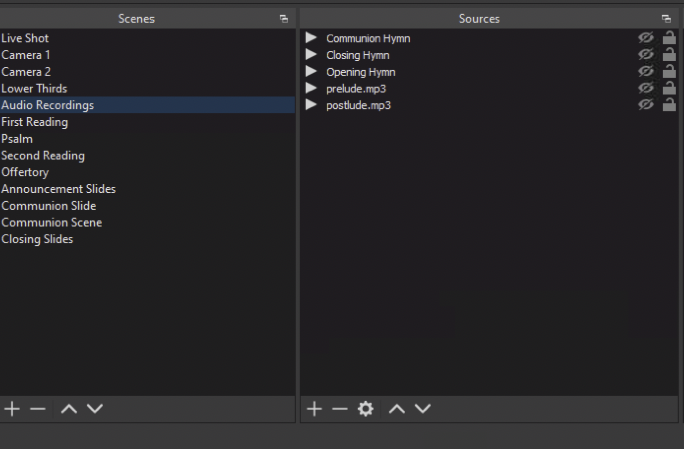Move scene up in Scenes list
Image resolution: width=684 pixels, height=449 pixels.
pyautogui.click(x=69, y=409)
